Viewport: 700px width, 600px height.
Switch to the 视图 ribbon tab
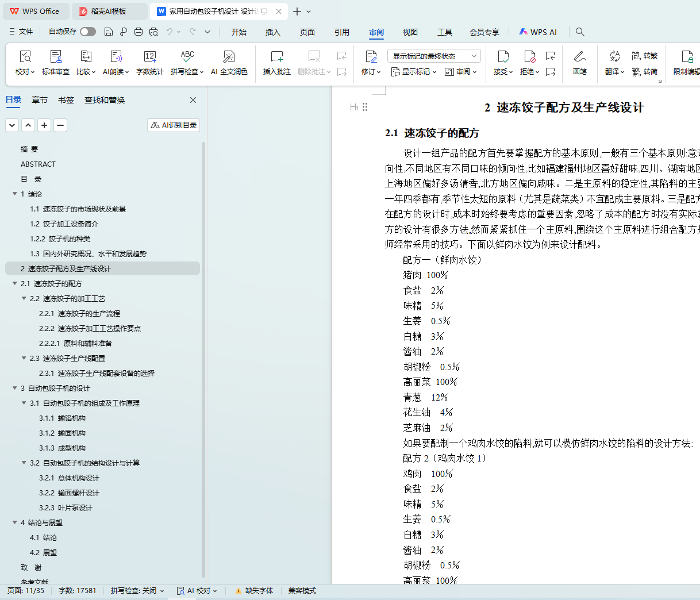410,32
